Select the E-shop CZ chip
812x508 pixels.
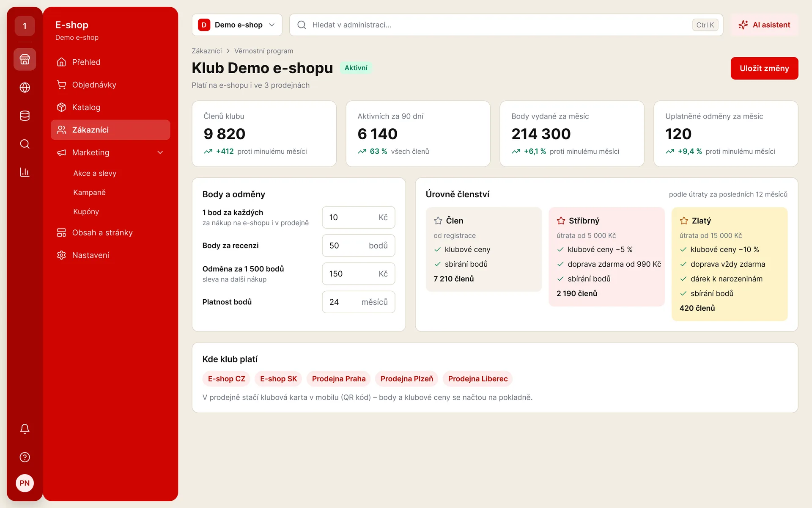coord(226,379)
